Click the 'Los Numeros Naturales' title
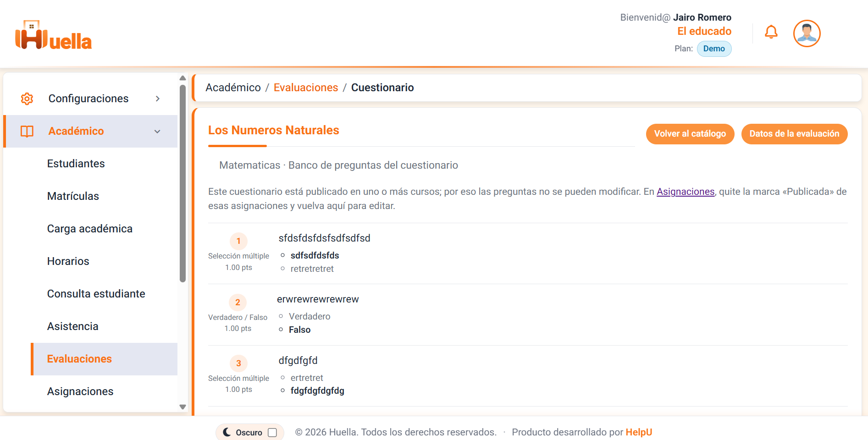Viewport: 868px width, 440px height. pyautogui.click(x=274, y=130)
